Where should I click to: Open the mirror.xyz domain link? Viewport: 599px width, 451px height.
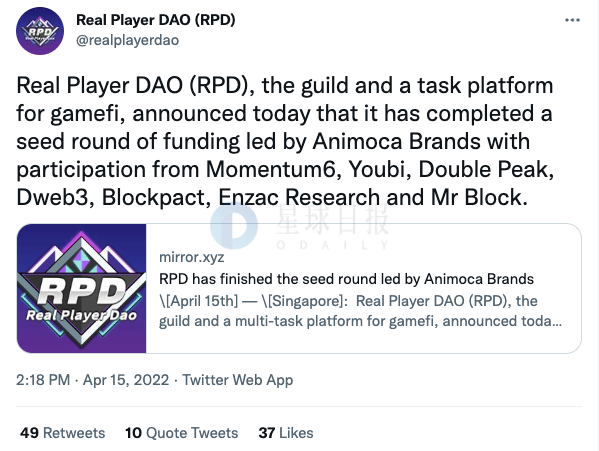pos(191,257)
